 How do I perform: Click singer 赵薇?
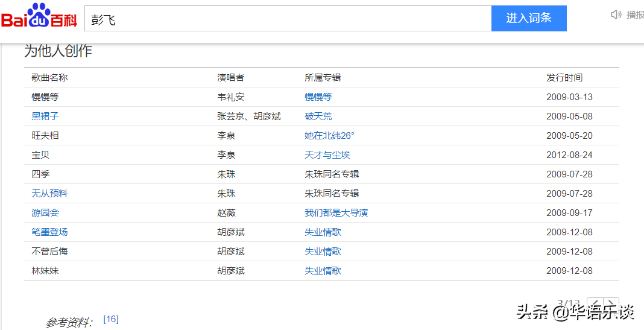pos(226,213)
